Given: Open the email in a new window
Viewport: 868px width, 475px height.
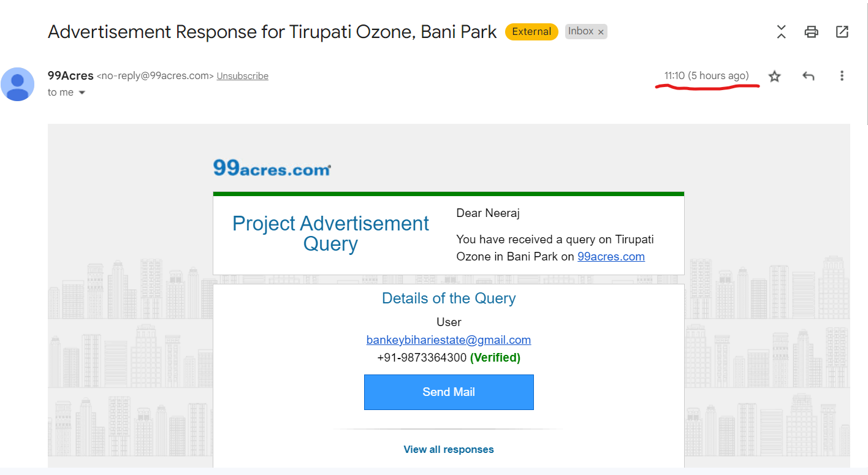Looking at the screenshot, I should click(842, 31).
